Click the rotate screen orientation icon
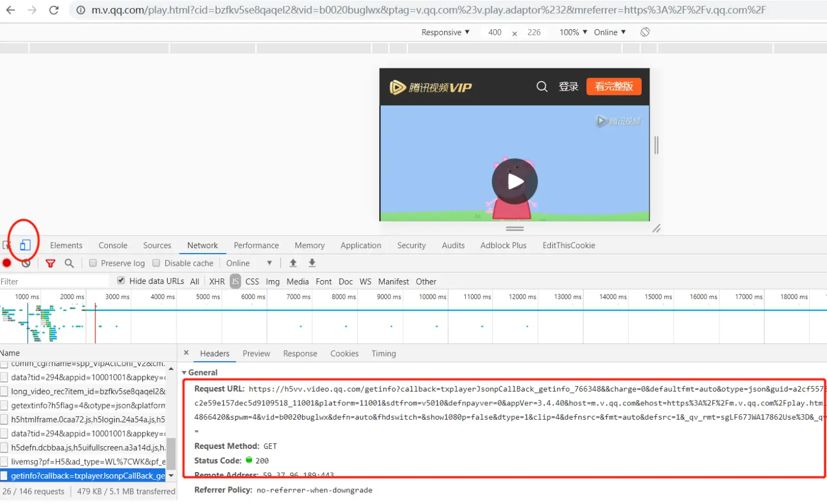 tap(645, 32)
